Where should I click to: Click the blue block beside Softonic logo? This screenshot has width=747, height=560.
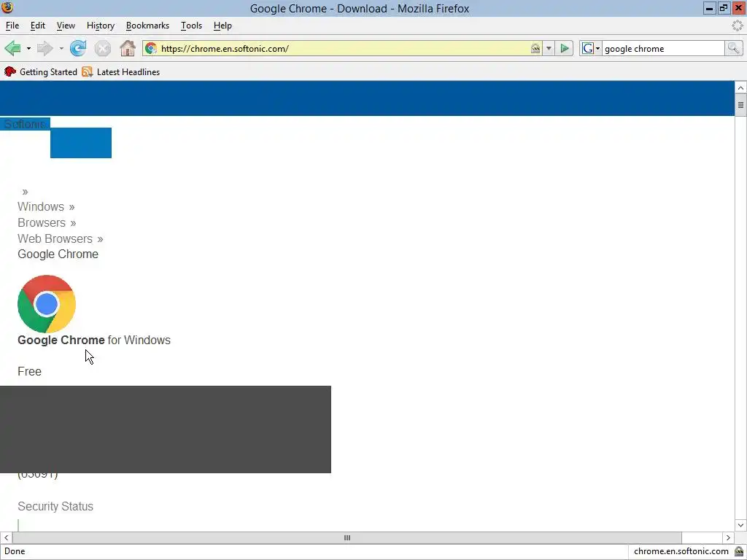81,142
